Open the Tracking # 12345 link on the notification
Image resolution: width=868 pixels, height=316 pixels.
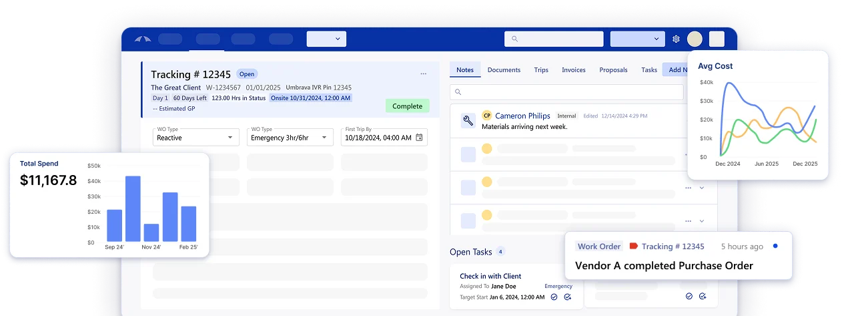673,247
